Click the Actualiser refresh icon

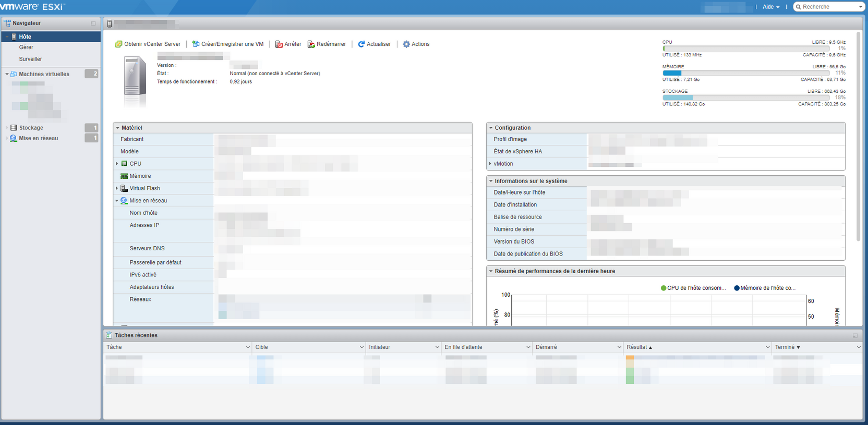tap(361, 44)
